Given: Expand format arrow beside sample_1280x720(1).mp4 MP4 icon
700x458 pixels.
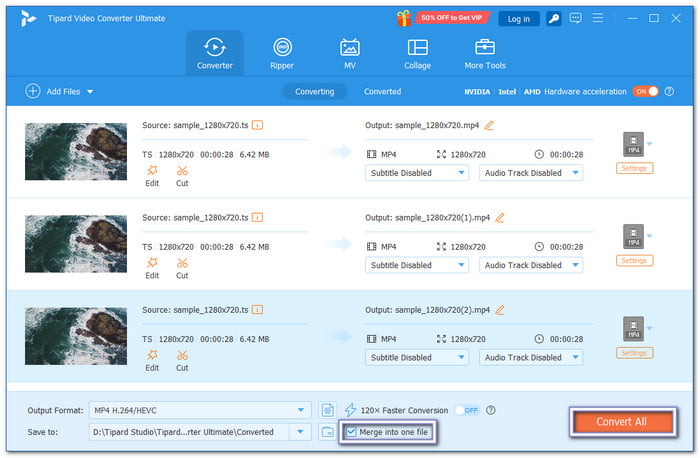Looking at the screenshot, I should click(x=650, y=236).
